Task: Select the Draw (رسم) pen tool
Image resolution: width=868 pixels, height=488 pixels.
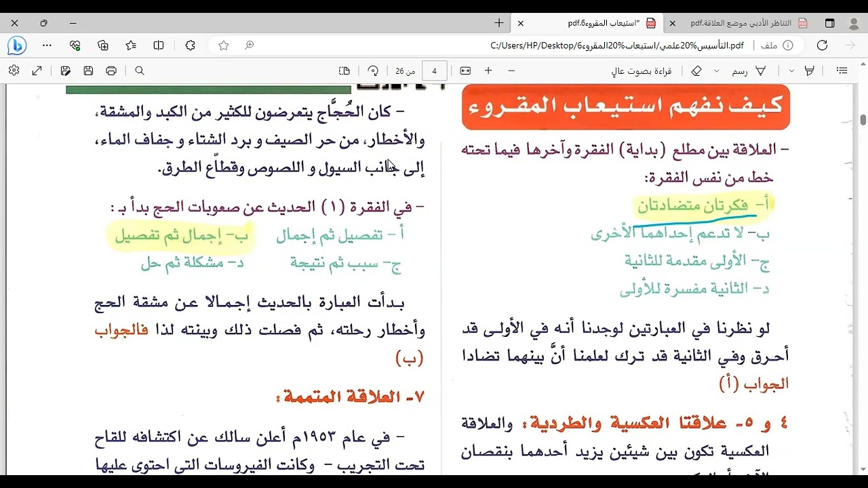Action: pos(750,70)
